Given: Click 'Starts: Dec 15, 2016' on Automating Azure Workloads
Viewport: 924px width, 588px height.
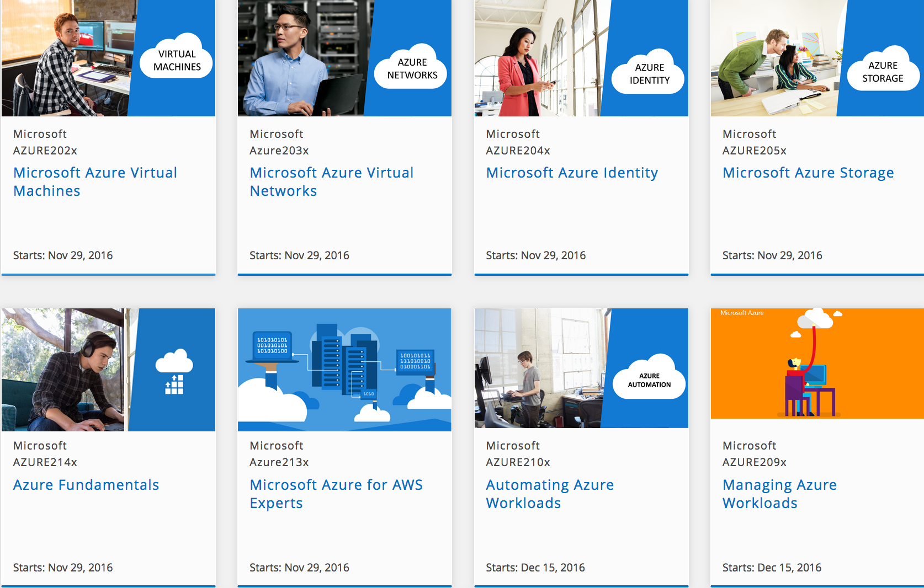Looking at the screenshot, I should [535, 568].
